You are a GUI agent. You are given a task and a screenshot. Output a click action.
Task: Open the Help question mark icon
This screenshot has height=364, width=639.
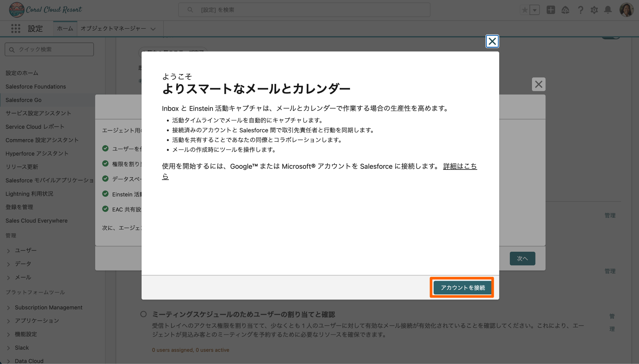[580, 10]
